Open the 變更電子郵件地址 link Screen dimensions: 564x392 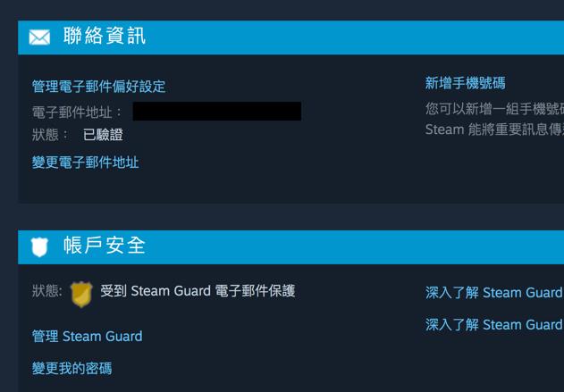click(85, 163)
